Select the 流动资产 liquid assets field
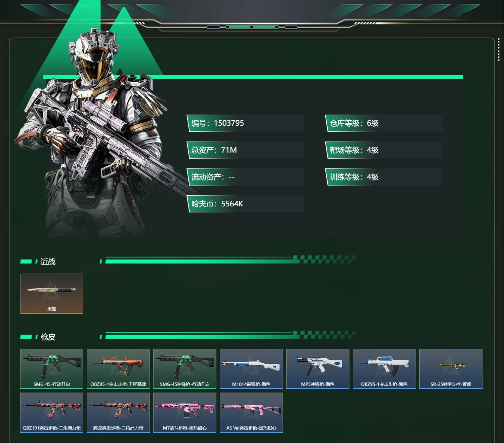The image size is (504, 443). [x=245, y=177]
